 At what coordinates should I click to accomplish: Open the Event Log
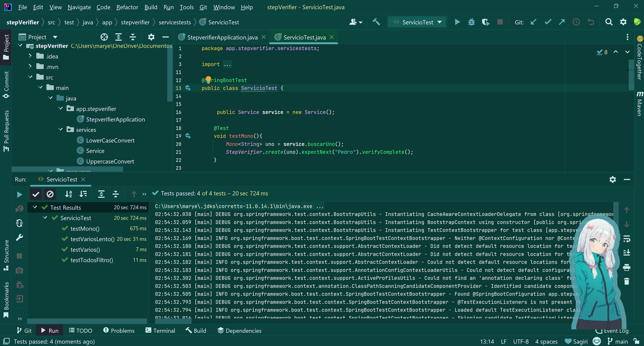pyautogui.click(x=616, y=331)
